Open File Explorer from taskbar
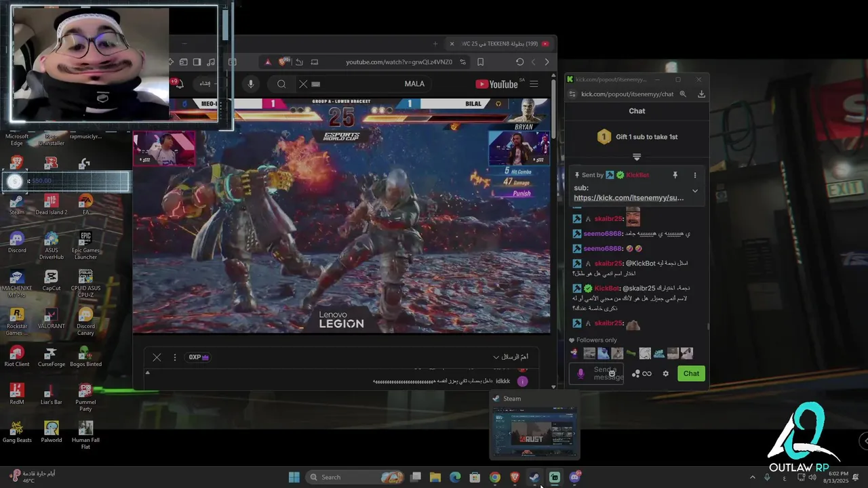Viewport: 868px width, 488px height. tap(435, 477)
